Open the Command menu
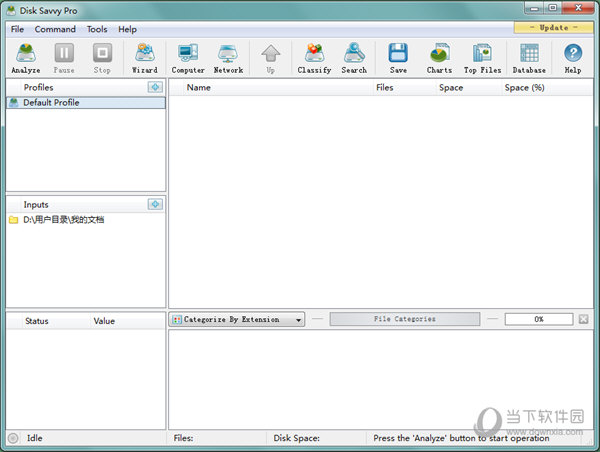The image size is (600, 452). pos(55,29)
